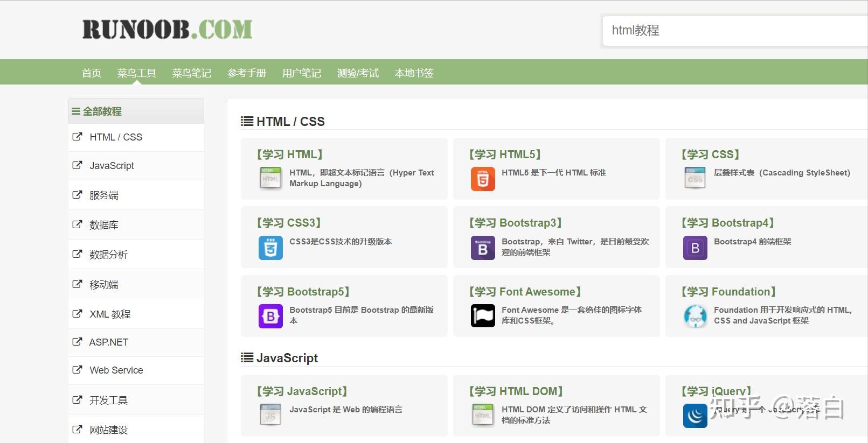Image resolution: width=868 pixels, height=443 pixels.
Task: Click description text 'CSS3是CSS技术的升级版本'
Action: click(341, 242)
